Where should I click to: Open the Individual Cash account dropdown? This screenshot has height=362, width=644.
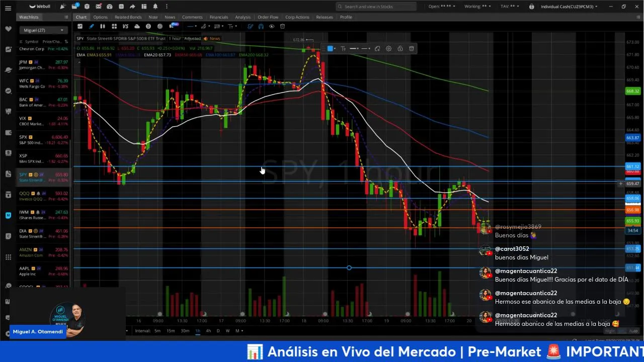point(569,7)
